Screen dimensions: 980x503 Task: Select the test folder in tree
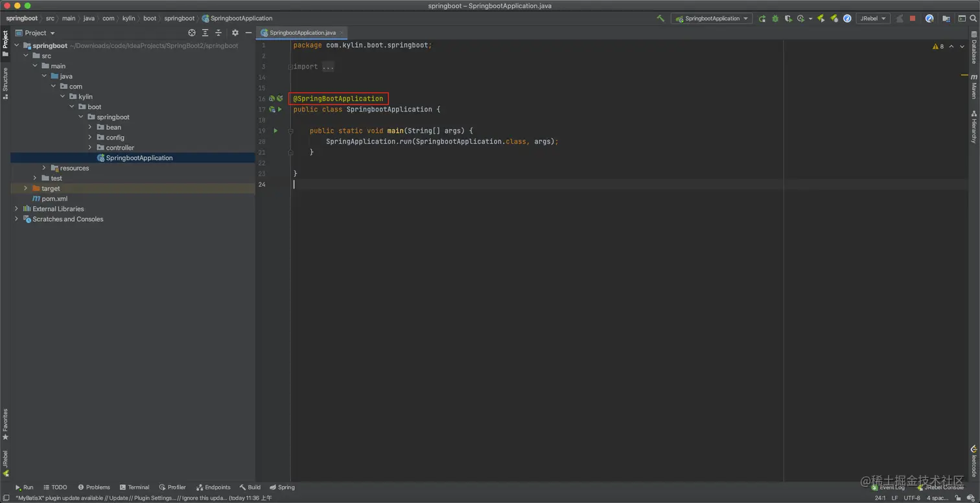[x=52, y=178]
